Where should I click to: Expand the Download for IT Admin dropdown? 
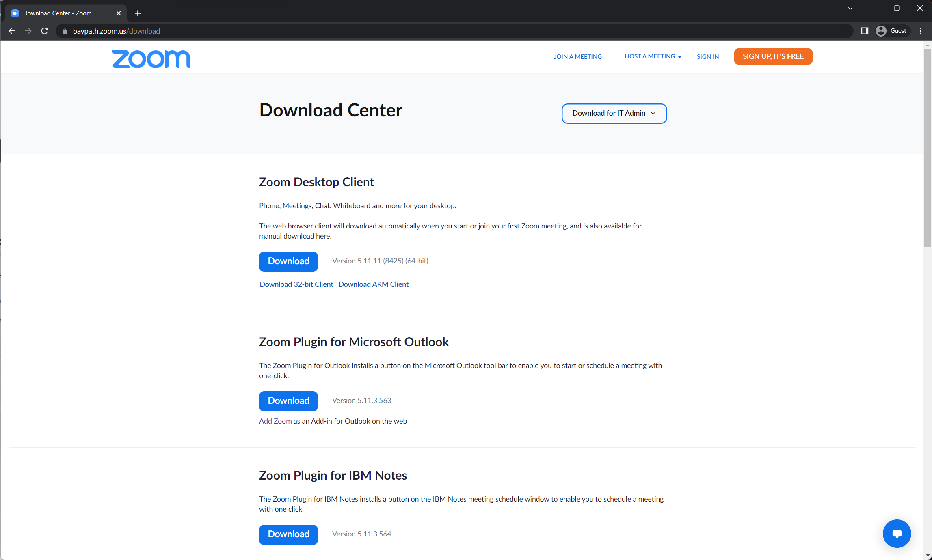(x=614, y=113)
